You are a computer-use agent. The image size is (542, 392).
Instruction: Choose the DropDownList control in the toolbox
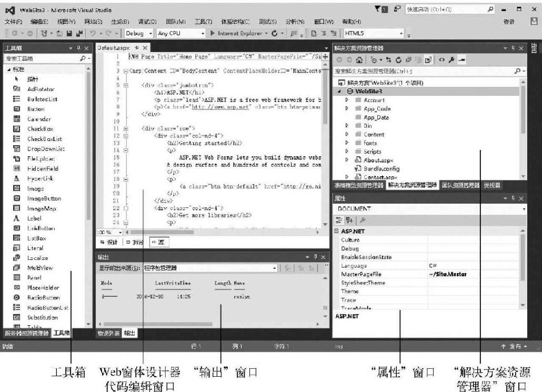[x=46, y=149]
